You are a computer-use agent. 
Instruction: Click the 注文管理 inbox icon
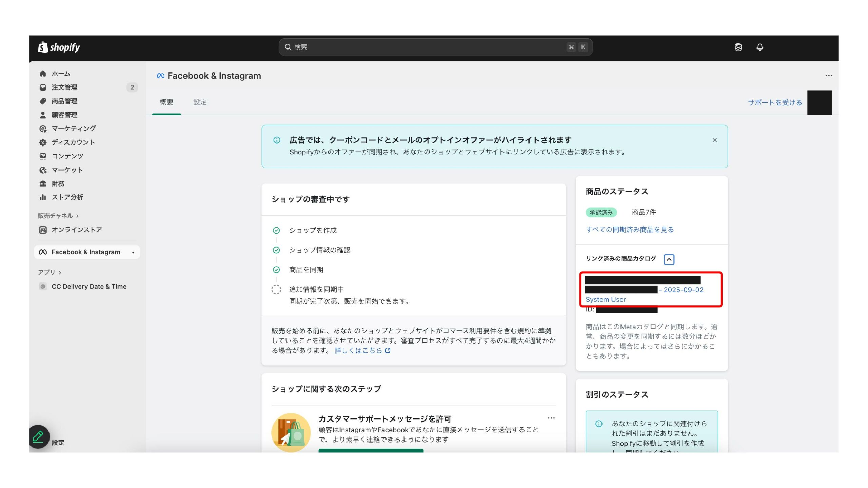(43, 87)
